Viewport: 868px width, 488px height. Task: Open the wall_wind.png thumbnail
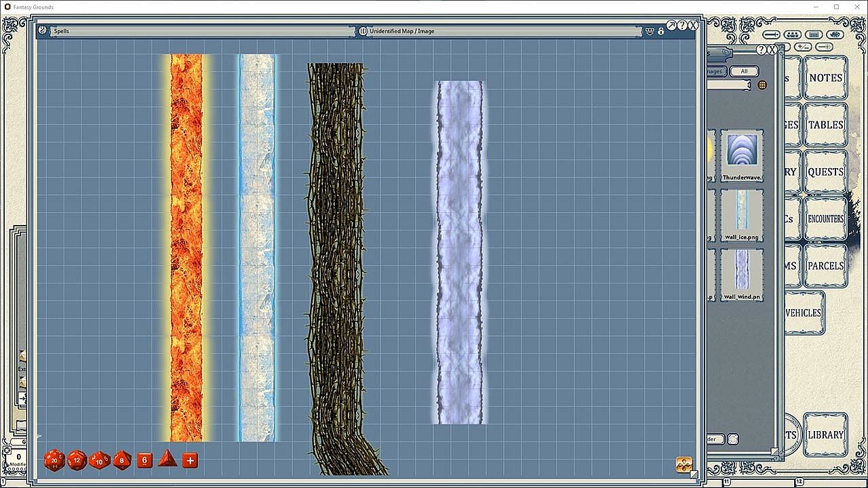(742, 274)
